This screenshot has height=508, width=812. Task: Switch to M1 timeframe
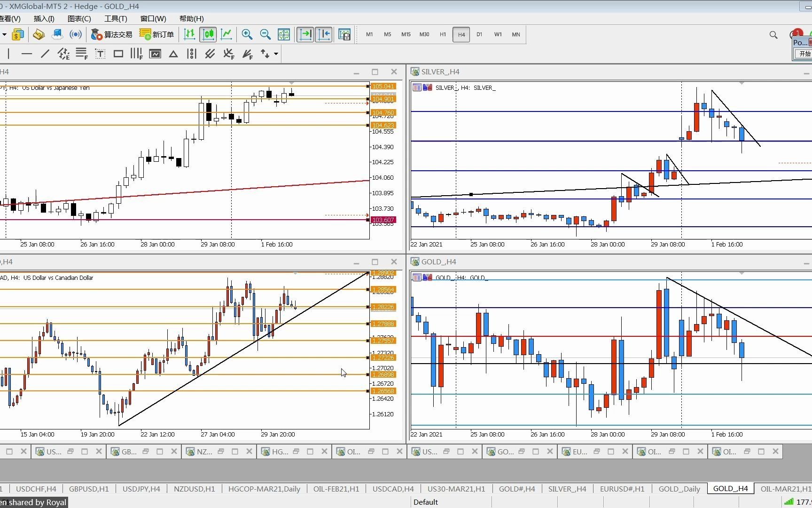369,34
